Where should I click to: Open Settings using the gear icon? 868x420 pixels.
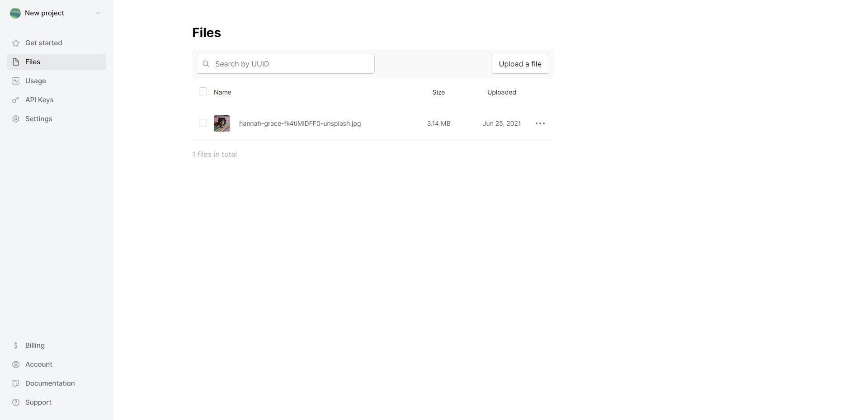tap(16, 118)
